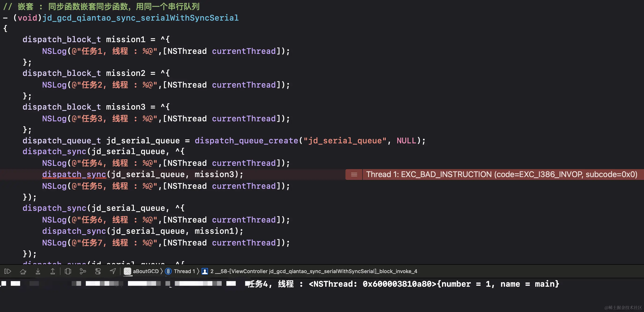The height and width of the screenshot is (312, 644).
Task: Click the Simulate Location arrow icon
Action: click(x=113, y=271)
